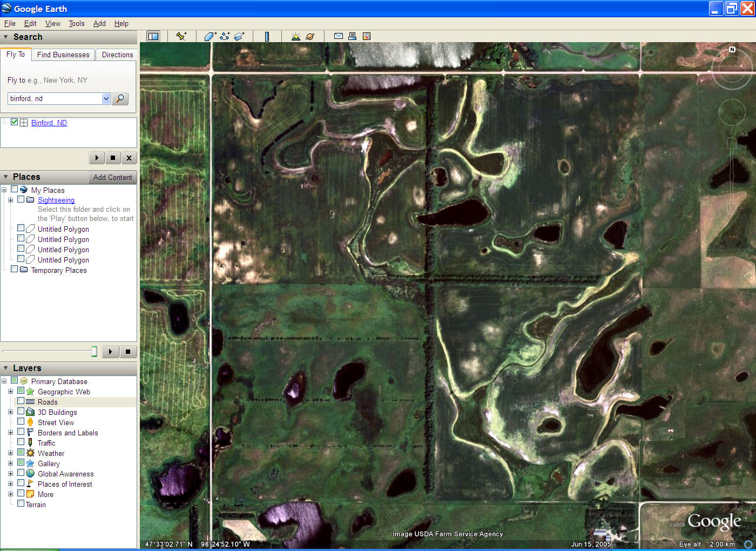Collapse the Layers panel triangle
This screenshot has height=551, width=756.
(x=6, y=368)
